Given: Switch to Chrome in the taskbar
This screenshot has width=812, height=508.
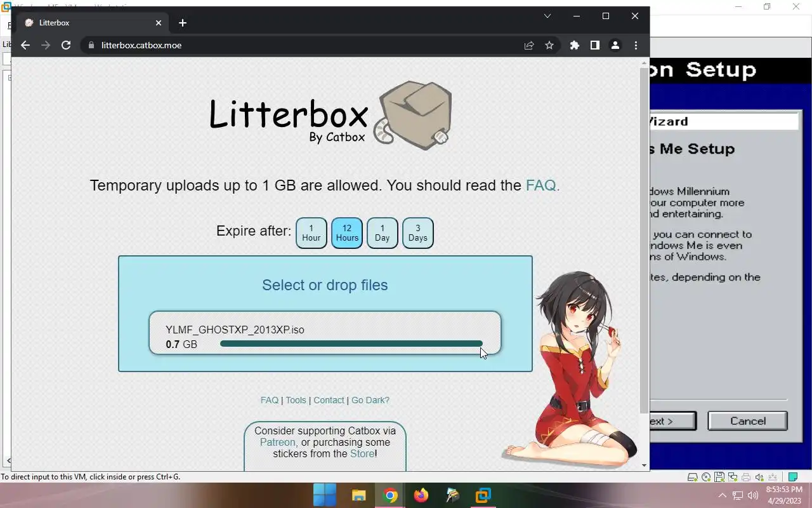Looking at the screenshot, I should click(390, 495).
